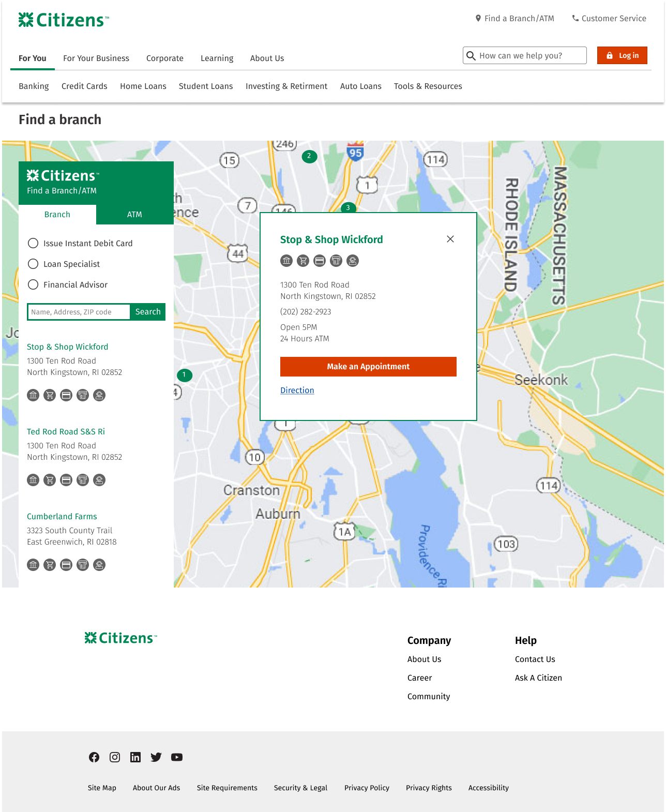Click the Direction link in popup

(x=297, y=390)
